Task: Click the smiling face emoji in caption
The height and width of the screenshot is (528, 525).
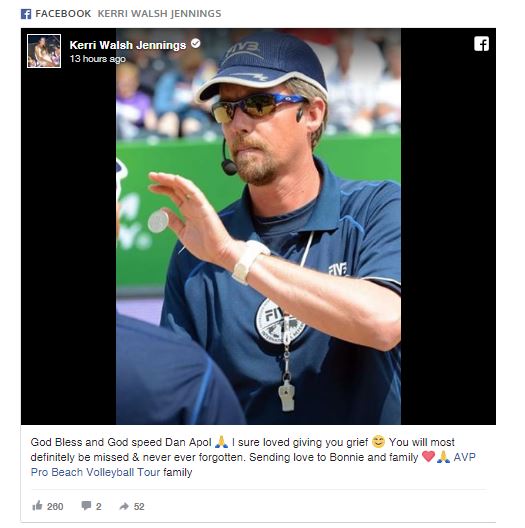Action: point(379,441)
